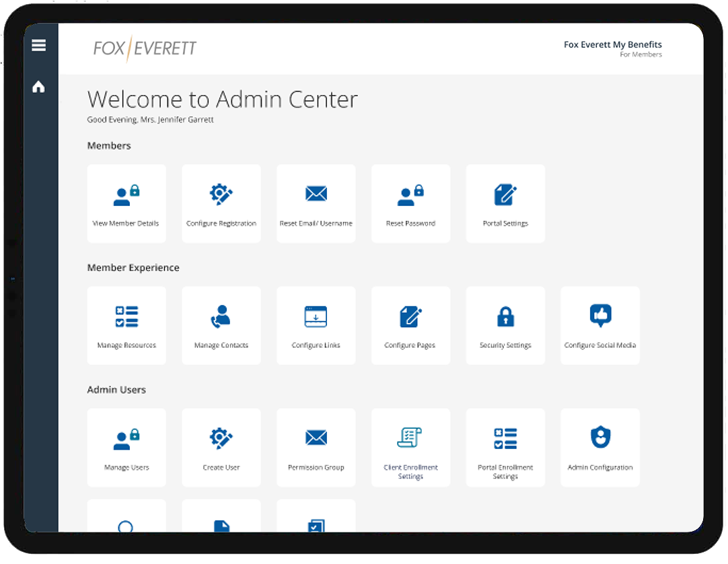
Task: Click the Security Settings label
Action: click(x=505, y=345)
